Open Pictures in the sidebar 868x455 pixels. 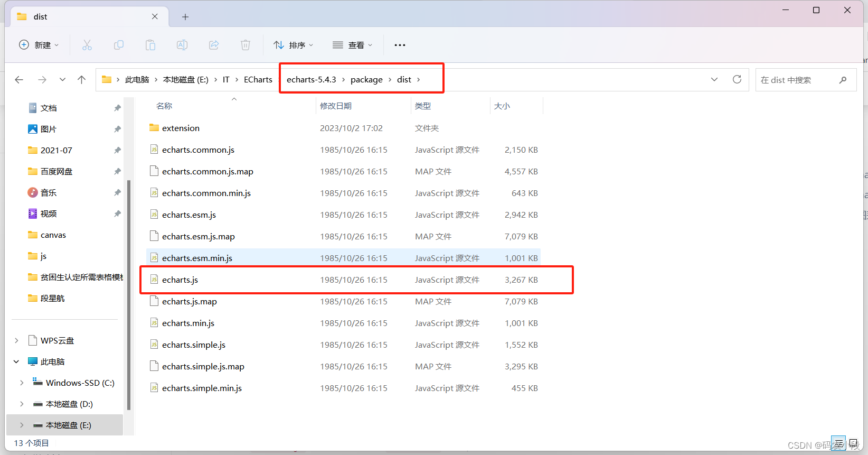[x=49, y=129]
